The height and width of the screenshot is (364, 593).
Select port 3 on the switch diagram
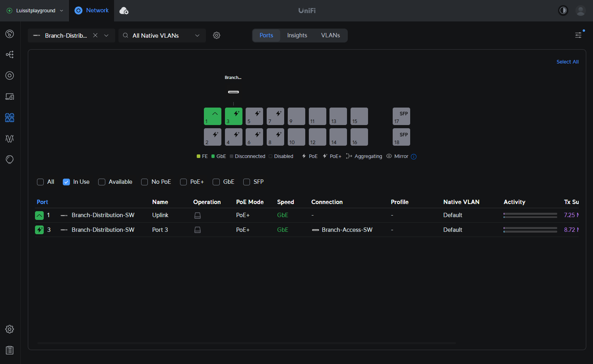[234, 116]
